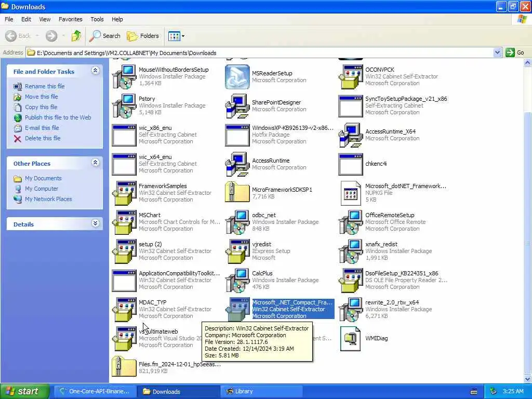532x399 pixels.
Task: Select the Microsoft_dotNET_Framework NUPKG icon
Action: (x=351, y=193)
